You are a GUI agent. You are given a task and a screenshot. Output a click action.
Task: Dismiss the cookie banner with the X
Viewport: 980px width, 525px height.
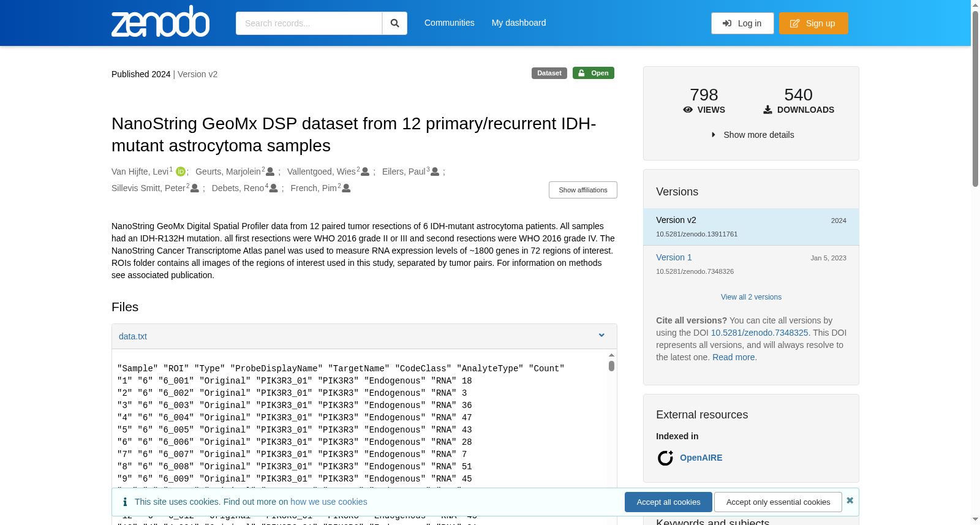point(850,500)
